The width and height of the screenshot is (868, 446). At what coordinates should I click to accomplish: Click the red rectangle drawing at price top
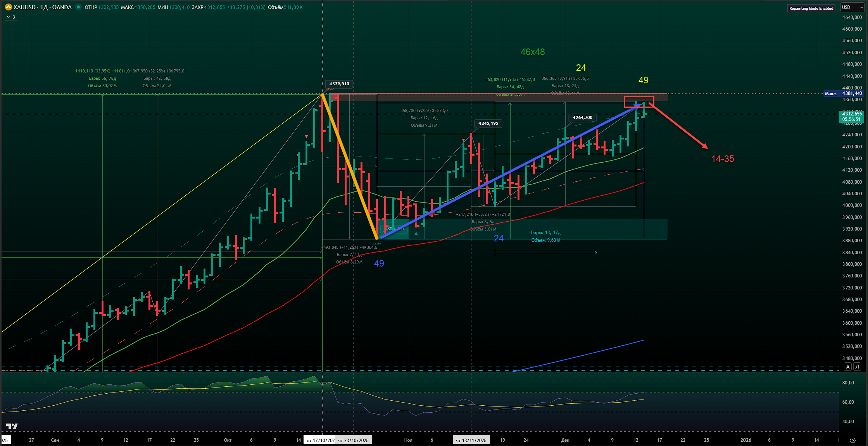click(x=639, y=98)
